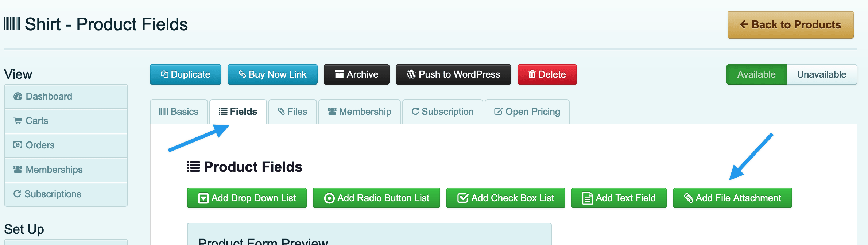Click the dashboard gauge icon in sidebar
The image size is (868, 245).
[x=18, y=96]
